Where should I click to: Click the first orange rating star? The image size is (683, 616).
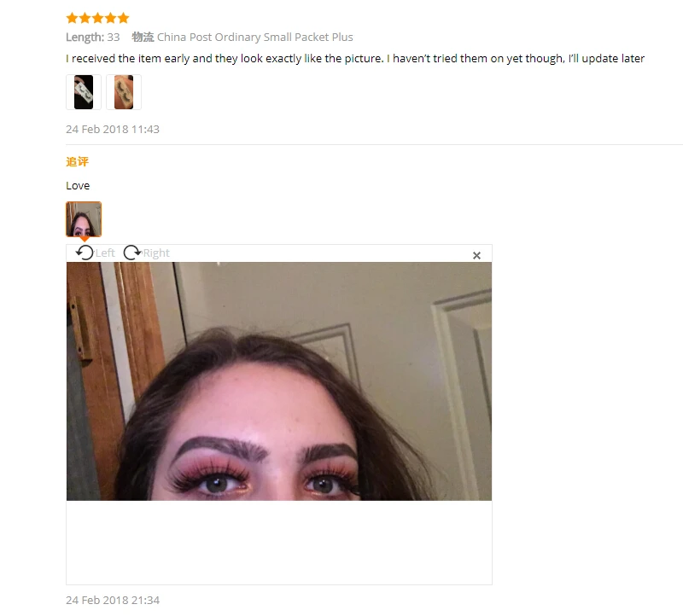click(x=72, y=18)
